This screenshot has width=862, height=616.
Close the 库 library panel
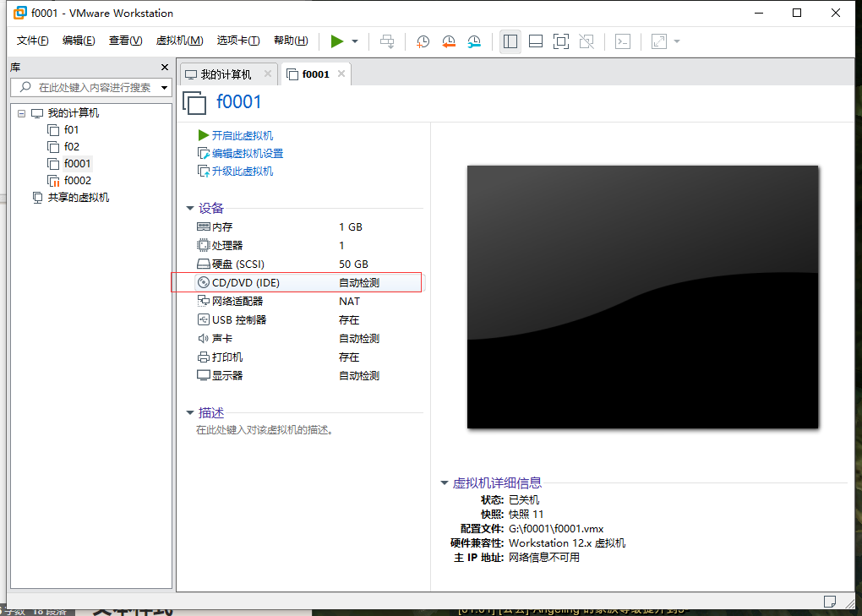pyautogui.click(x=165, y=67)
